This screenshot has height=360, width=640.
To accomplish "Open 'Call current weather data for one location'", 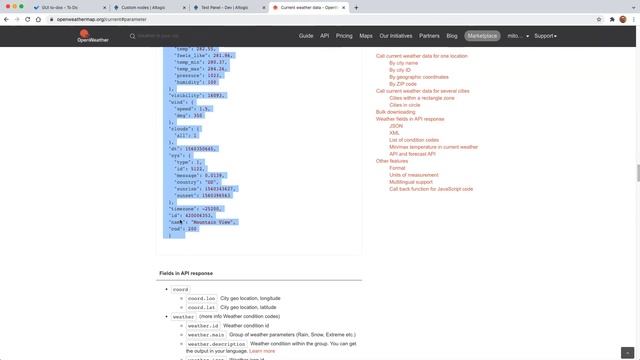I will pos(422,56).
